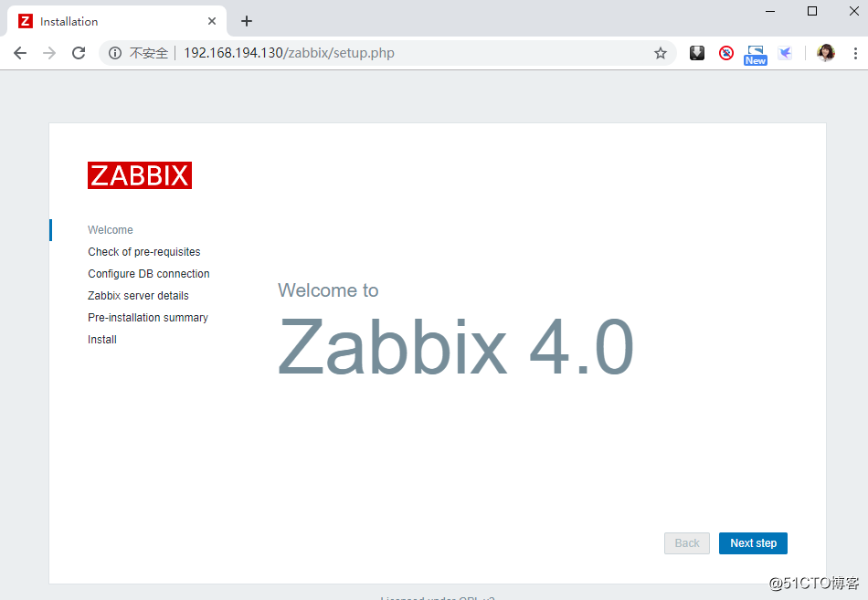The image size is (868, 600).
Task: Click the Zabbix 4.0 title text
Action: (x=456, y=346)
